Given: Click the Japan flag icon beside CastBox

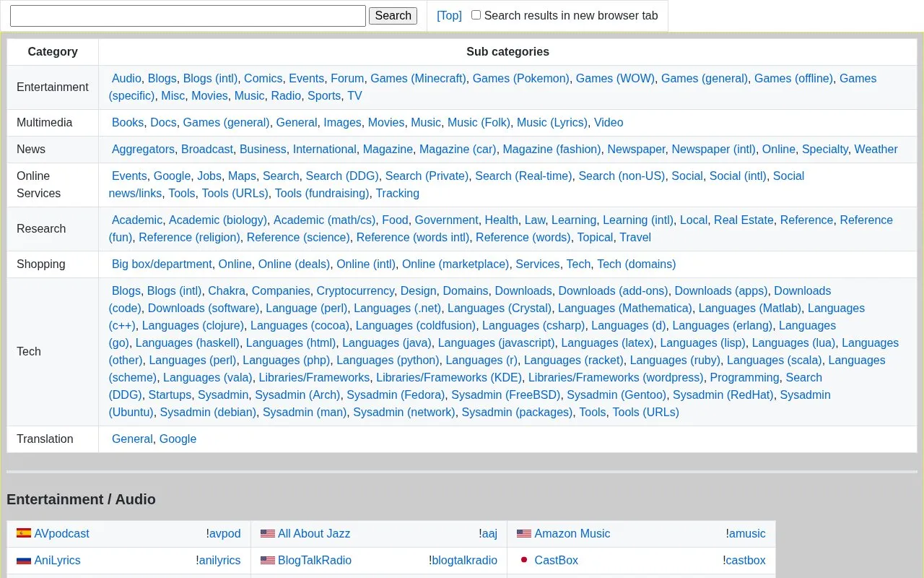Looking at the screenshot, I should (524, 560).
